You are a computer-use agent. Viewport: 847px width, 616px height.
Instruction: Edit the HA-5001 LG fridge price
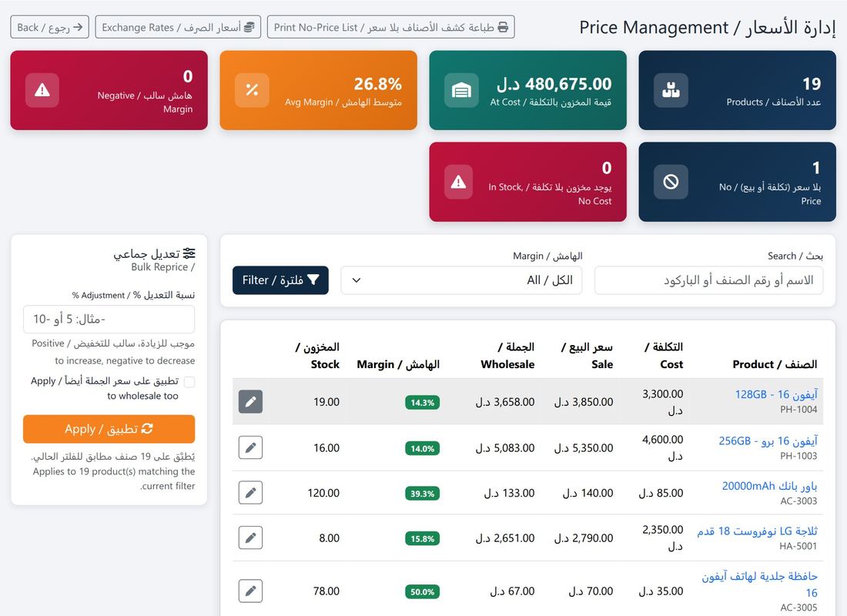(251, 537)
